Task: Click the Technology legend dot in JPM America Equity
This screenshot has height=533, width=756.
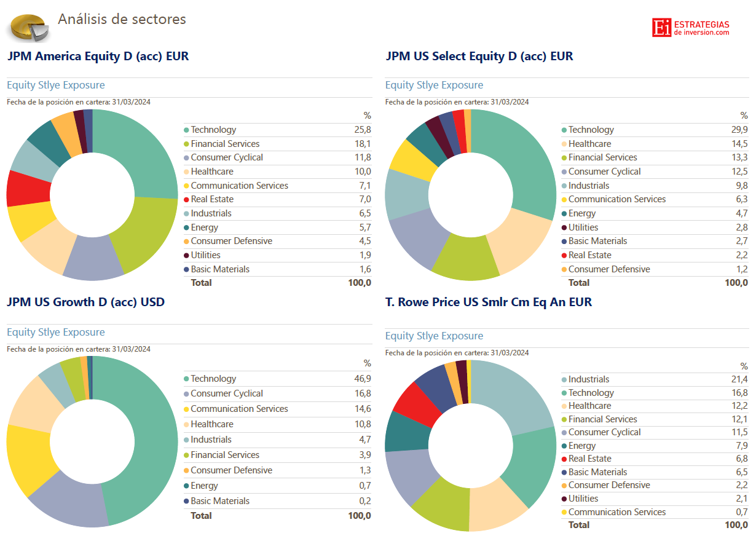Action: click(x=186, y=130)
